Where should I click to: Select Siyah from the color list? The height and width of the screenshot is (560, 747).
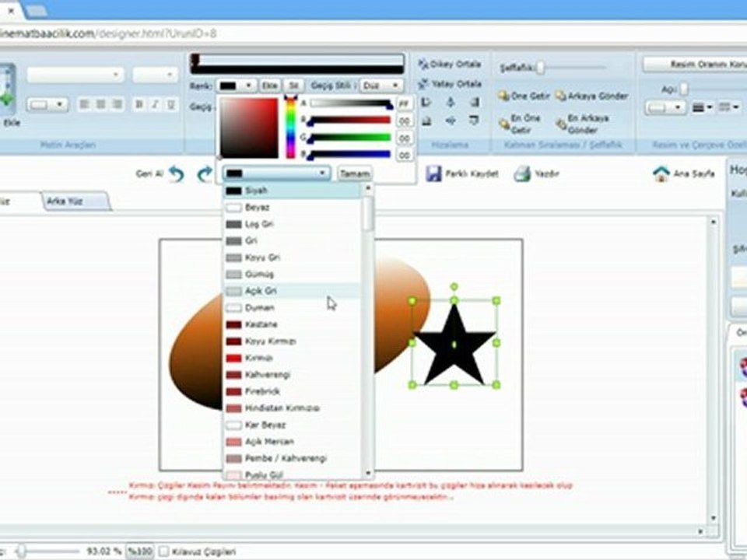coord(292,191)
